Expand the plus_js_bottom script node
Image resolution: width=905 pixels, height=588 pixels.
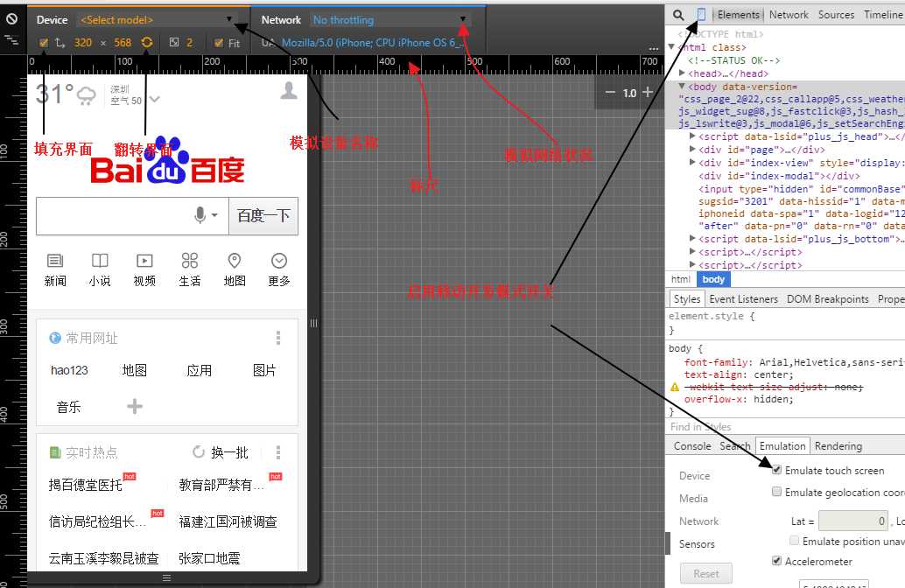692,238
